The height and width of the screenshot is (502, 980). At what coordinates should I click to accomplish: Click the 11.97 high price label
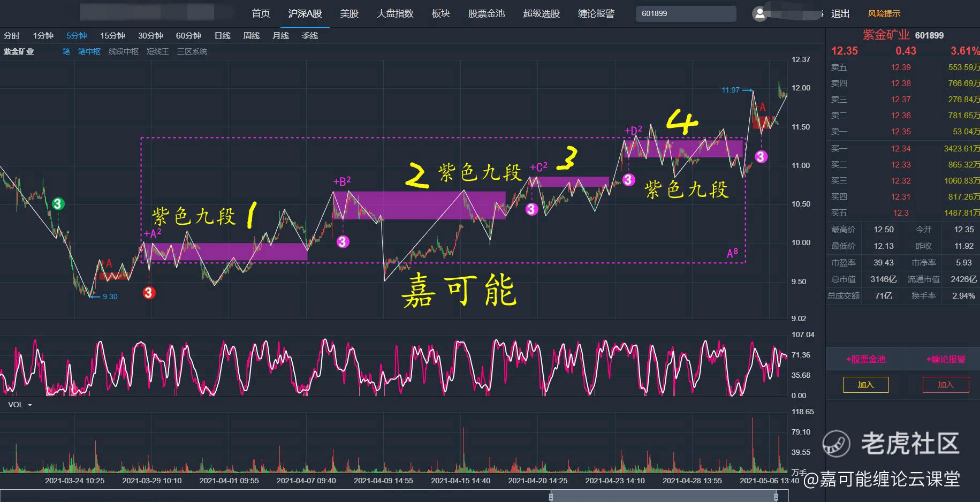pos(731,90)
